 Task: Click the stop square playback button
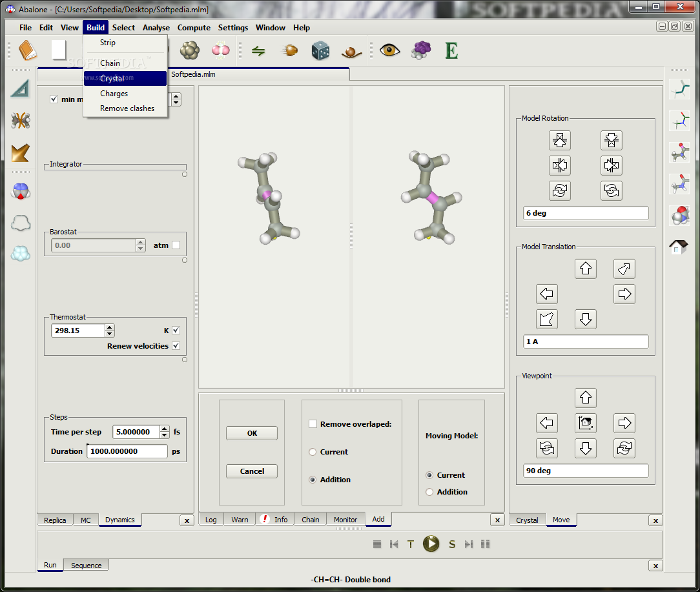(377, 544)
